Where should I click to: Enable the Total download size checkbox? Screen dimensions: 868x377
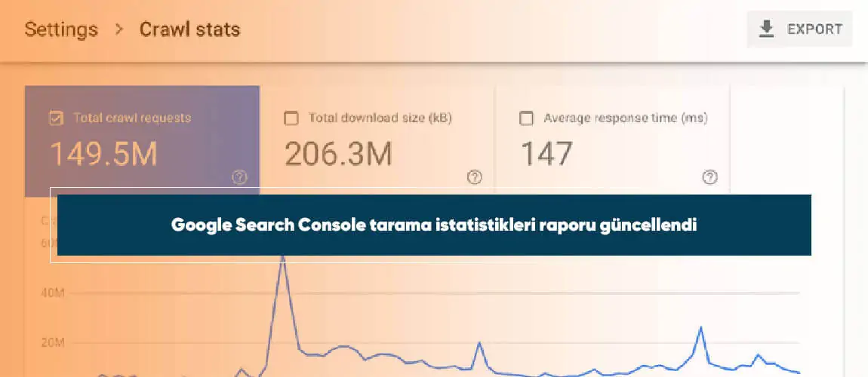pos(291,118)
